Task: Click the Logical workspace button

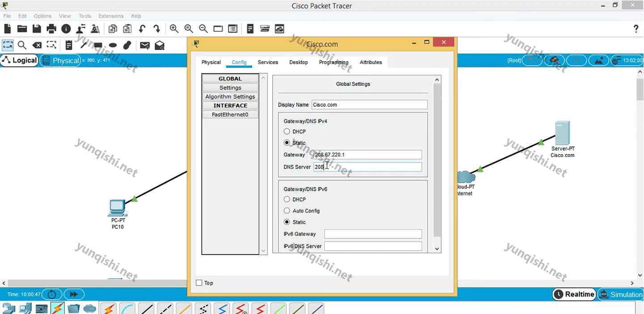Action: tap(19, 60)
